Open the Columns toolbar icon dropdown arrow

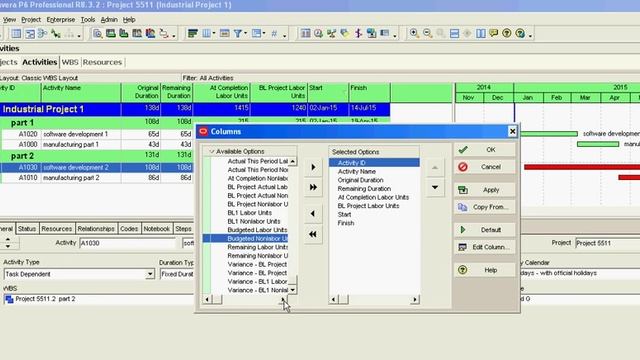(x=213, y=33)
